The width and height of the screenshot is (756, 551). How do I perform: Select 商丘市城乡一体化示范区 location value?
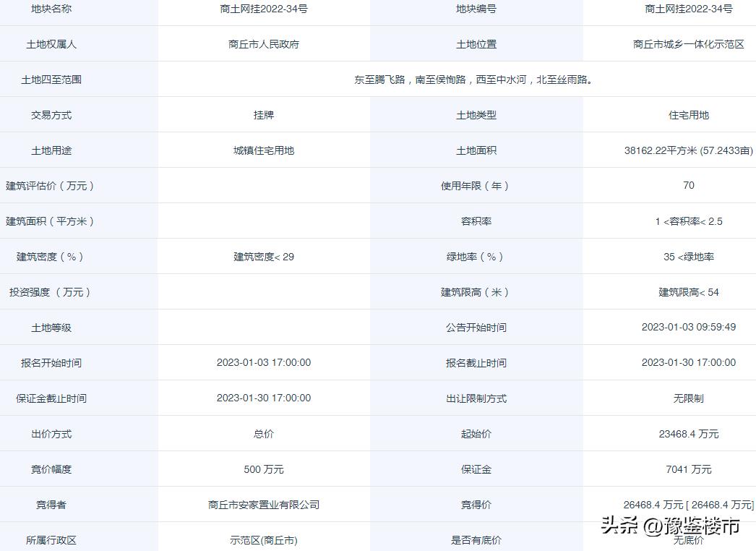coord(689,44)
